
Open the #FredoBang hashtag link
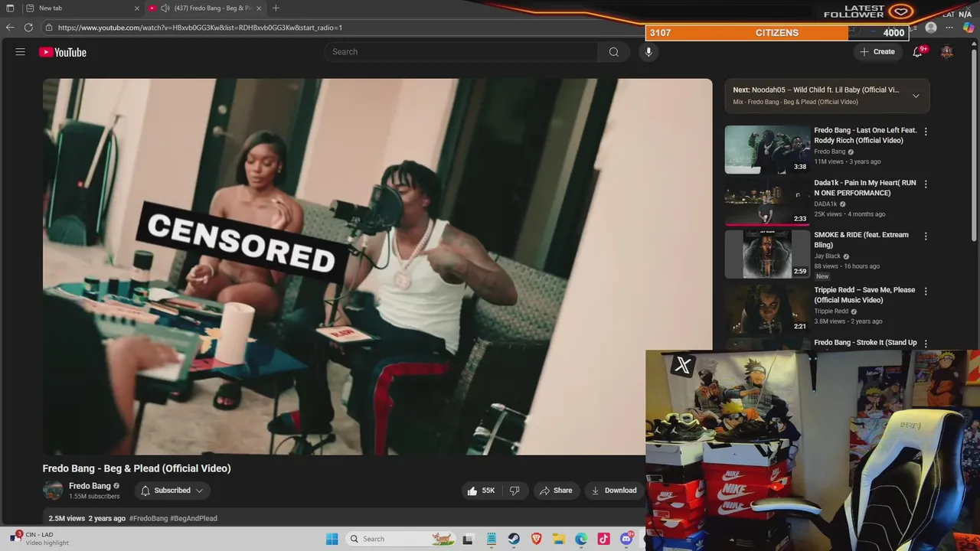[x=149, y=518]
